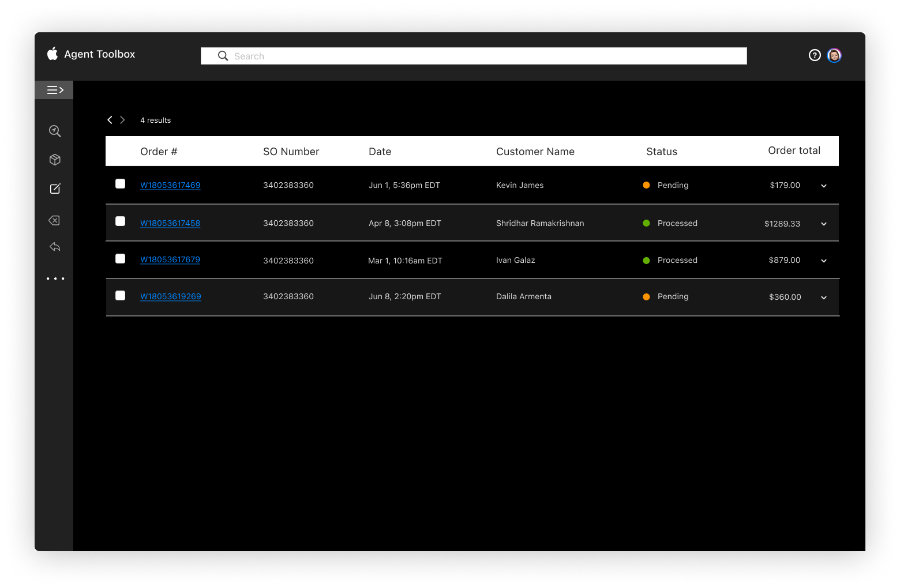Open the Apple menu logo
900x588 pixels.
(x=52, y=54)
